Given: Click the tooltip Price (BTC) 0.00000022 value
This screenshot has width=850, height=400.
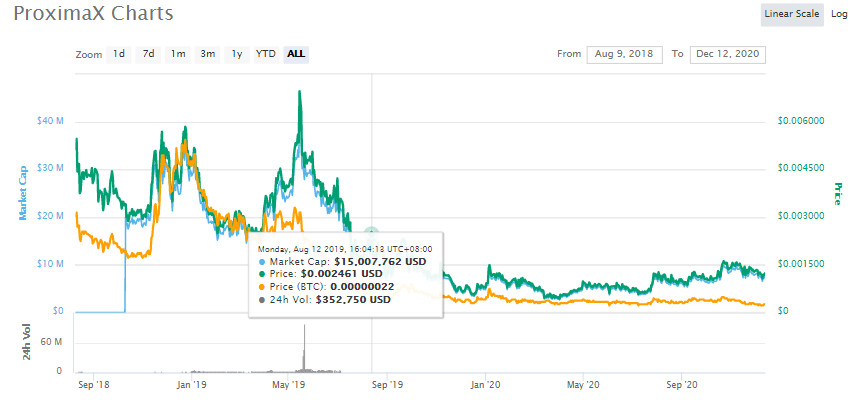Looking at the screenshot, I should coord(363,287).
